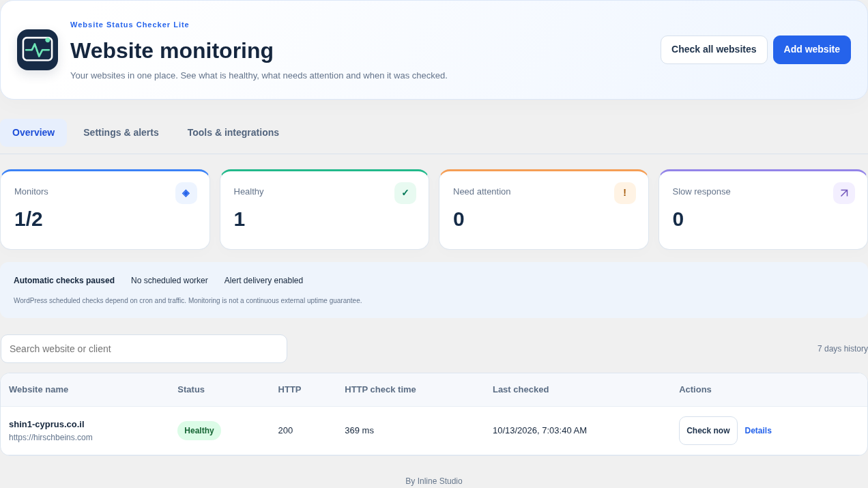The image size is (868, 488).
Task: Click the Actions column header
Action: point(695,390)
